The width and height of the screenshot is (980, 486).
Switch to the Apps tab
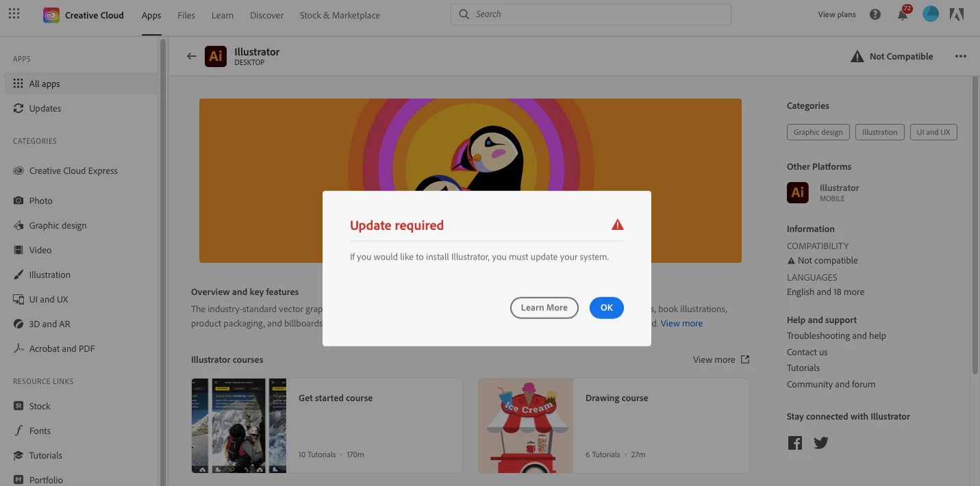click(151, 15)
